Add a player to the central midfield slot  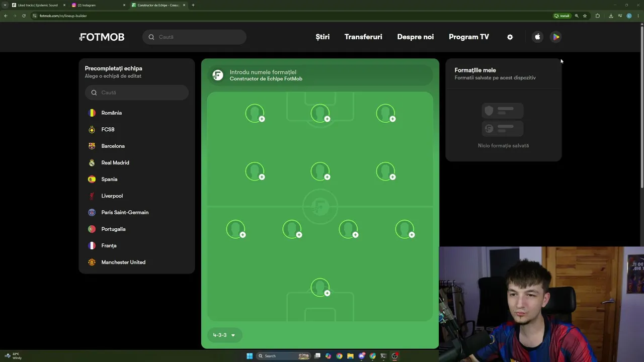click(x=320, y=171)
